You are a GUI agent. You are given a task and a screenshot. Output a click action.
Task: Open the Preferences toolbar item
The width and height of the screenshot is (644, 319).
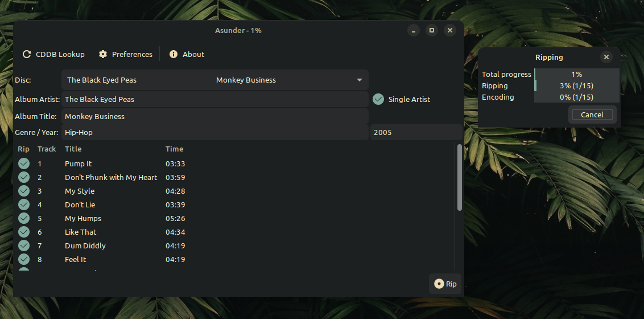(x=126, y=54)
